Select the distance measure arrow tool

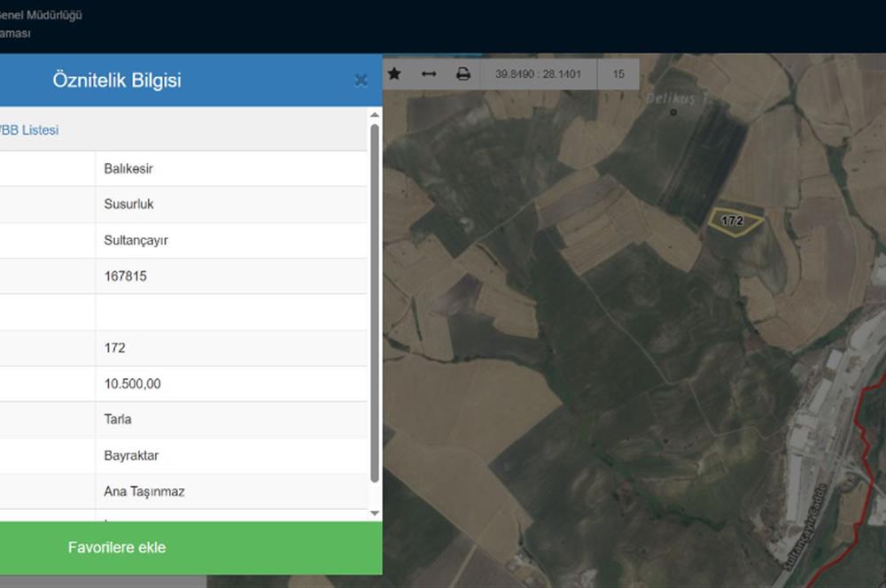pyautogui.click(x=429, y=74)
